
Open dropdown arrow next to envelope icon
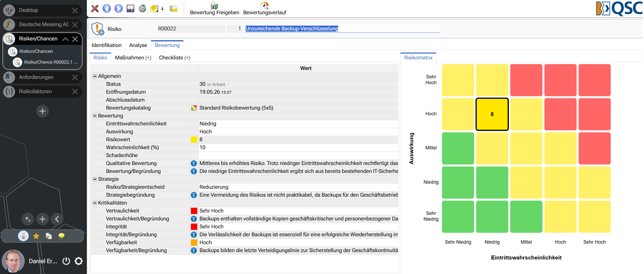(162, 9)
